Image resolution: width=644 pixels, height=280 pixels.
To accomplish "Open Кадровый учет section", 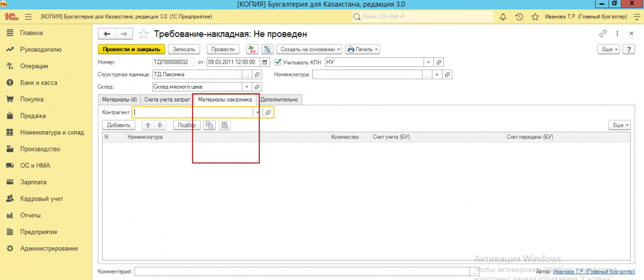I will pyautogui.click(x=42, y=199).
